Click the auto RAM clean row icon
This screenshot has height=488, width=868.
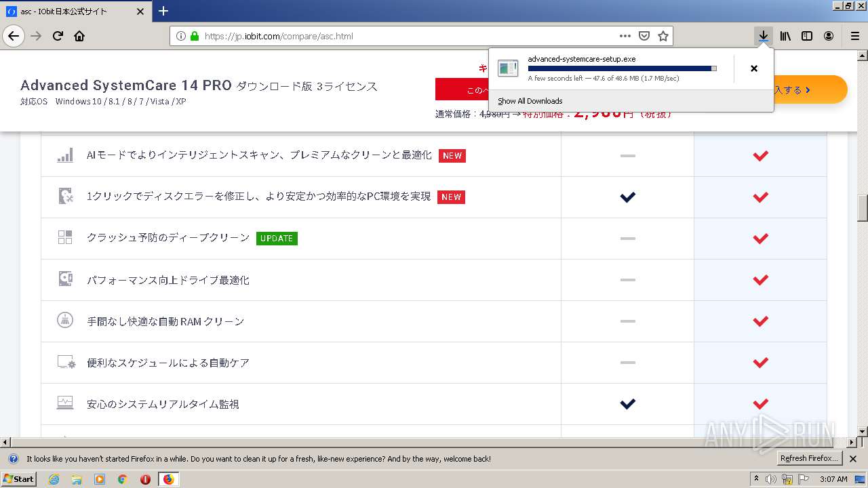coord(65,320)
